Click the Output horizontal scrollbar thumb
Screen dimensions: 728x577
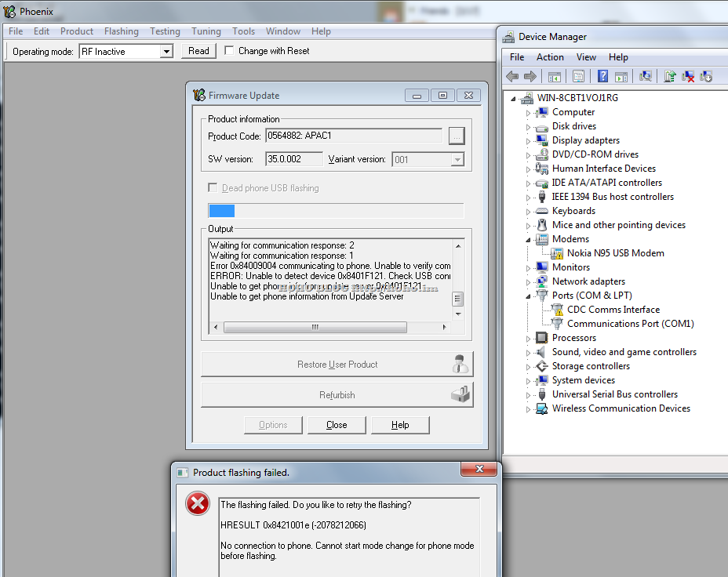315,328
